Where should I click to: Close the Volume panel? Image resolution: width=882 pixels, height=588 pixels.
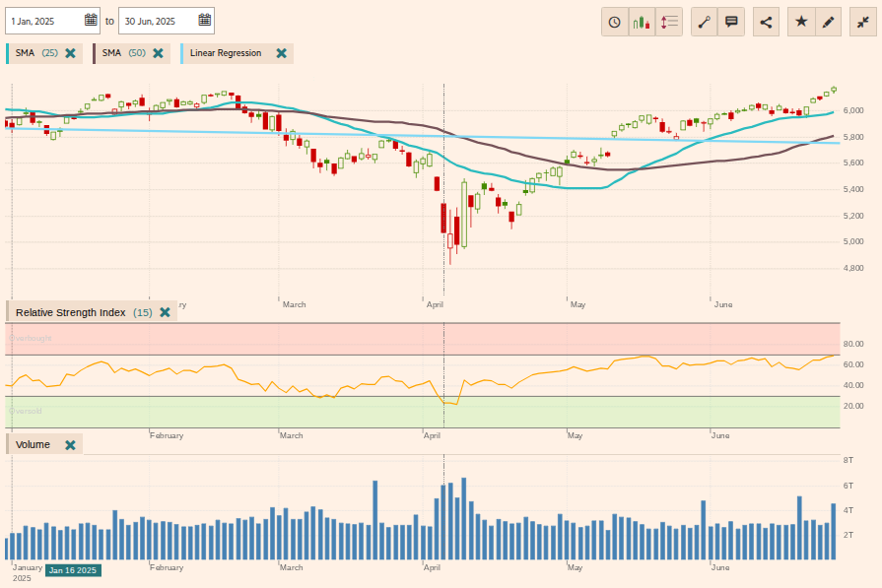(70, 444)
